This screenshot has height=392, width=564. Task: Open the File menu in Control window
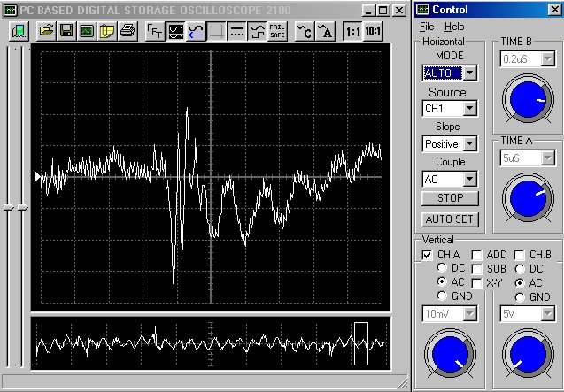(x=428, y=27)
